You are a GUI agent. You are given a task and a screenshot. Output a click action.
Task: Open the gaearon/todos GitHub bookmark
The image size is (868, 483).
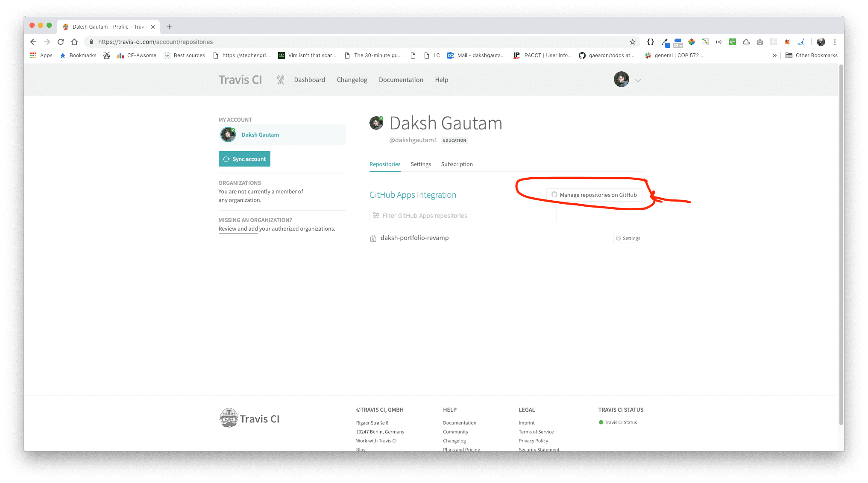click(607, 56)
